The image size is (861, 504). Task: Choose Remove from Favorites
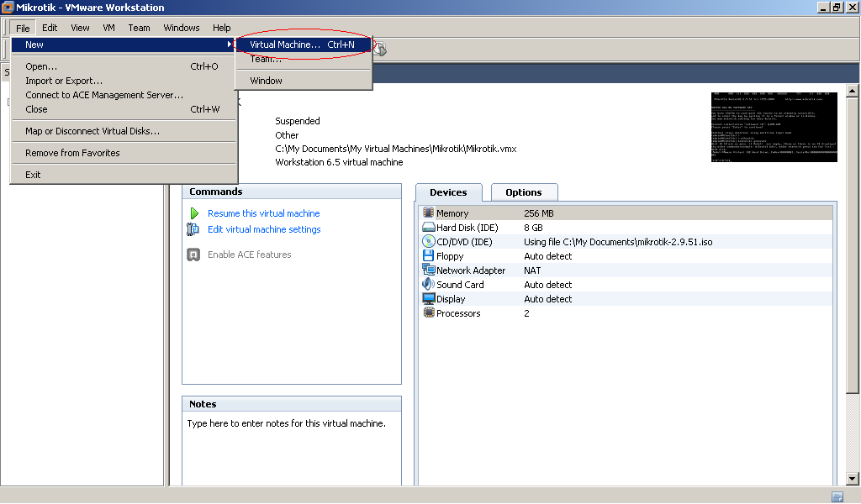click(124, 153)
